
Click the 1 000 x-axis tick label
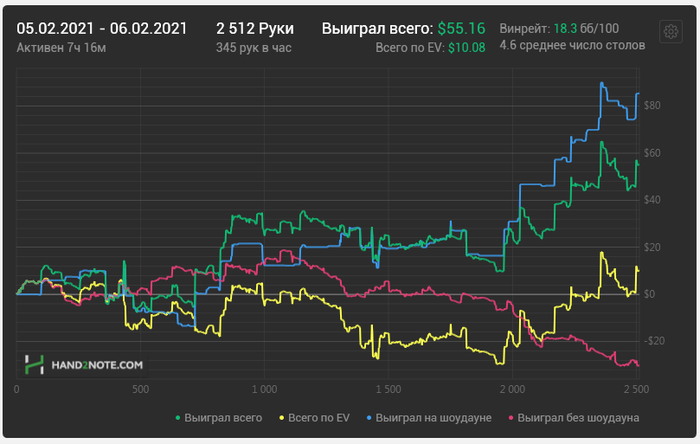pos(264,390)
